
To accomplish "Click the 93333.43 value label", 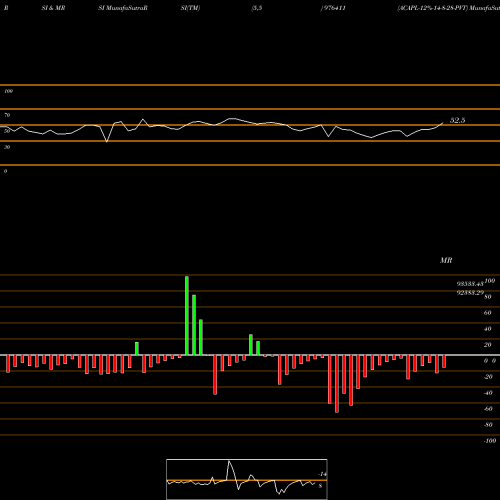I will (x=470, y=284).
